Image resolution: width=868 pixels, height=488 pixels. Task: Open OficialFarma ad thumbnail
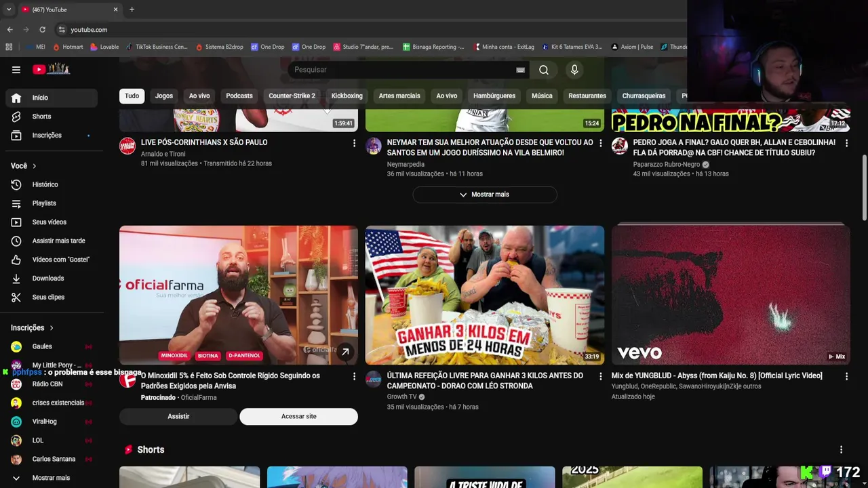239,295
